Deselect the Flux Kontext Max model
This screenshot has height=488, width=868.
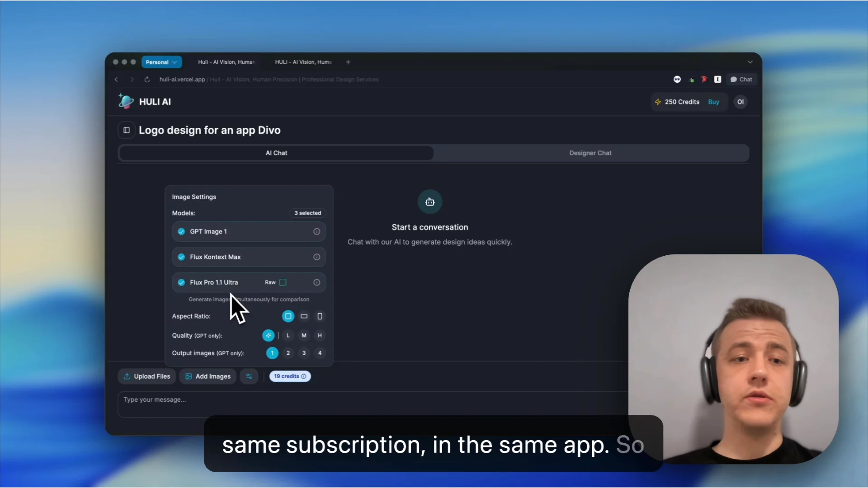click(x=181, y=257)
